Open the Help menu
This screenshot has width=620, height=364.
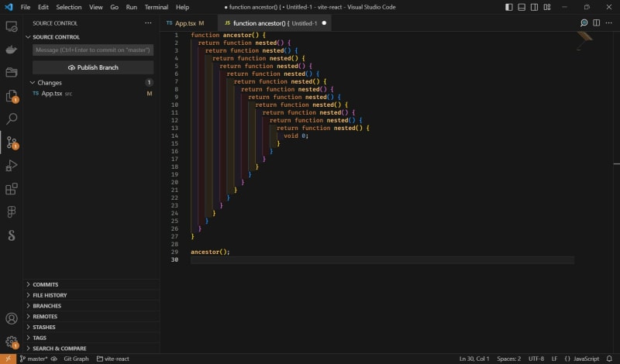(182, 7)
